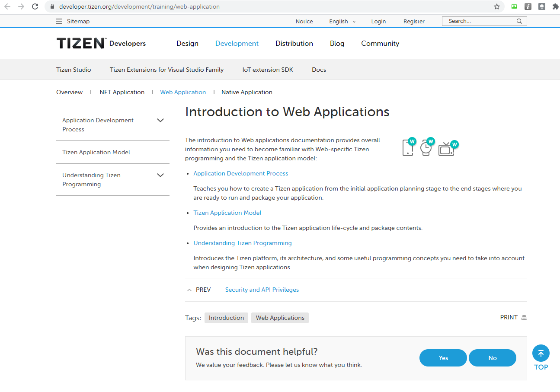The width and height of the screenshot is (560, 392).
Task: Expand Application Development Process sidebar section
Action: (160, 121)
